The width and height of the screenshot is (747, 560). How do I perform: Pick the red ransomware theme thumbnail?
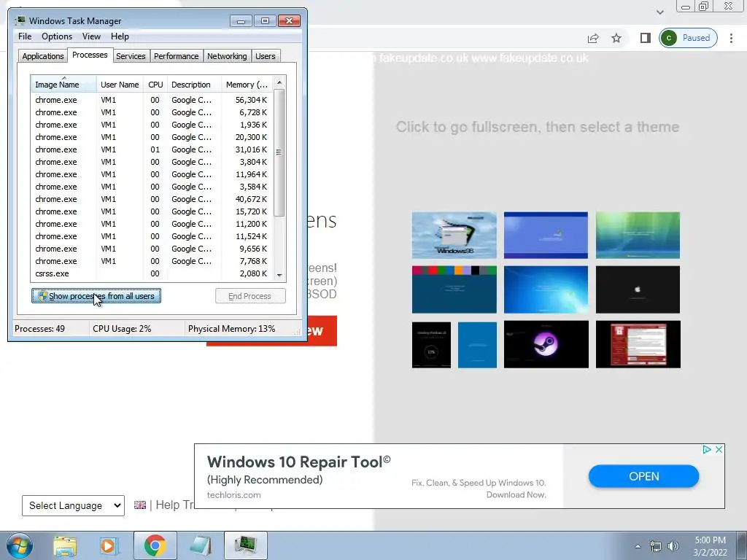point(638,344)
